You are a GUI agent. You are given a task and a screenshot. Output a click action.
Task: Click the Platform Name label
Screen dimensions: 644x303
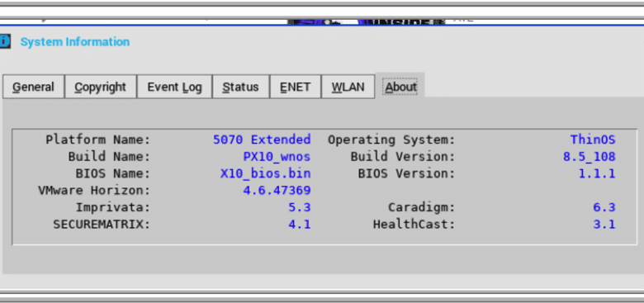pos(98,140)
